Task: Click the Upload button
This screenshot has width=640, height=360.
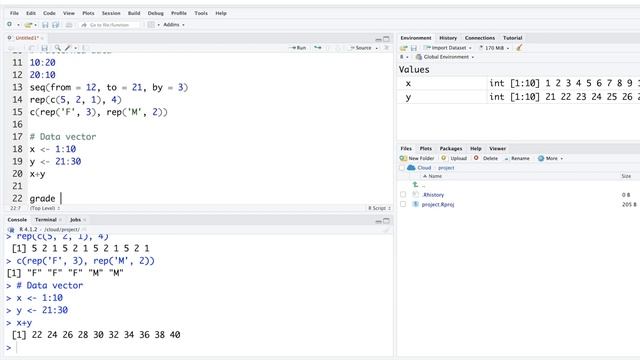Action: pos(454,158)
